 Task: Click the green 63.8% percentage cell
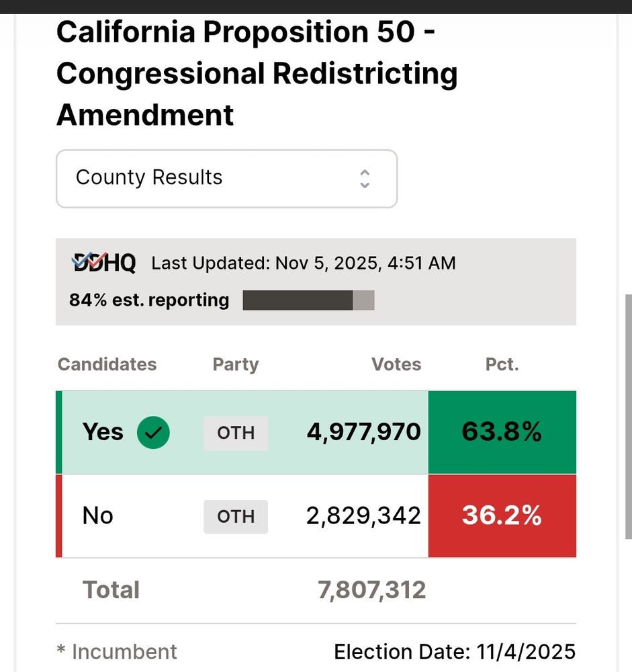502,433
